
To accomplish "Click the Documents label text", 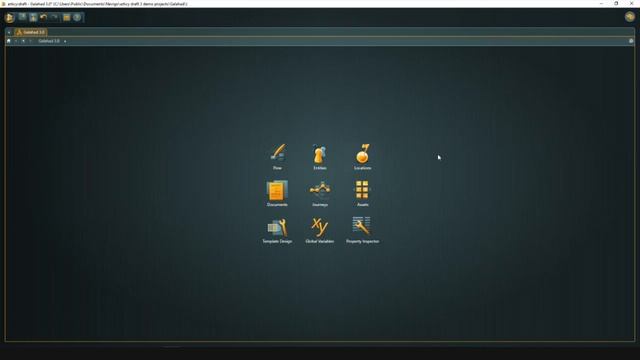I will tap(277, 204).
